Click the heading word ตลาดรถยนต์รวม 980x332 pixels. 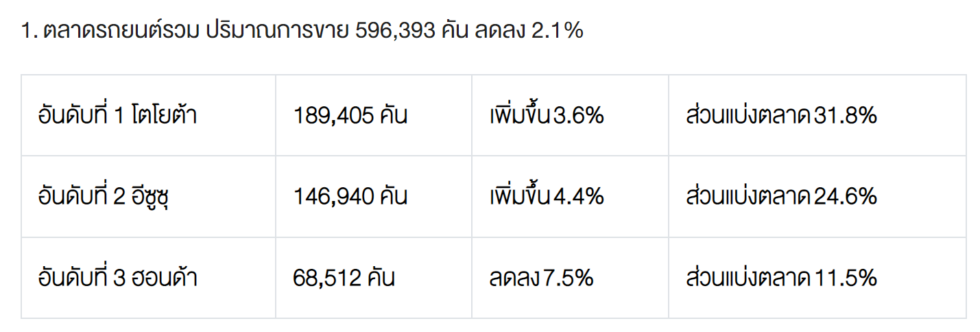(121, 32)
